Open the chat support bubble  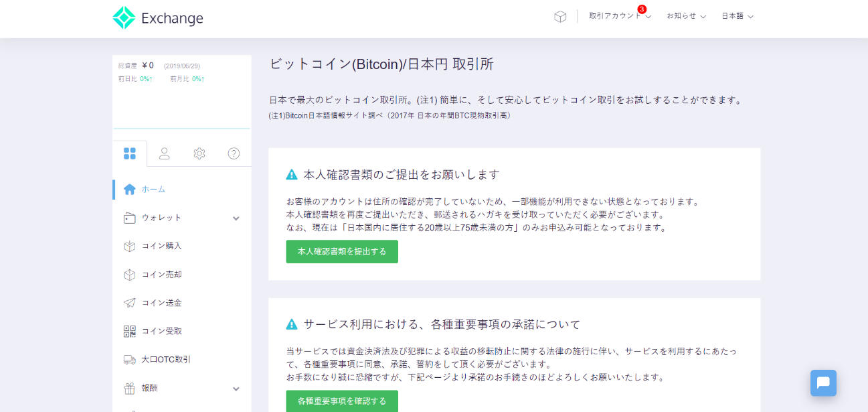[823, 383]
